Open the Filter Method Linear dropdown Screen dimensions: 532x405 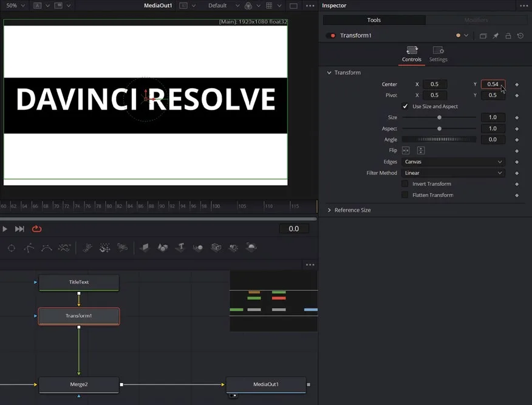453,173
